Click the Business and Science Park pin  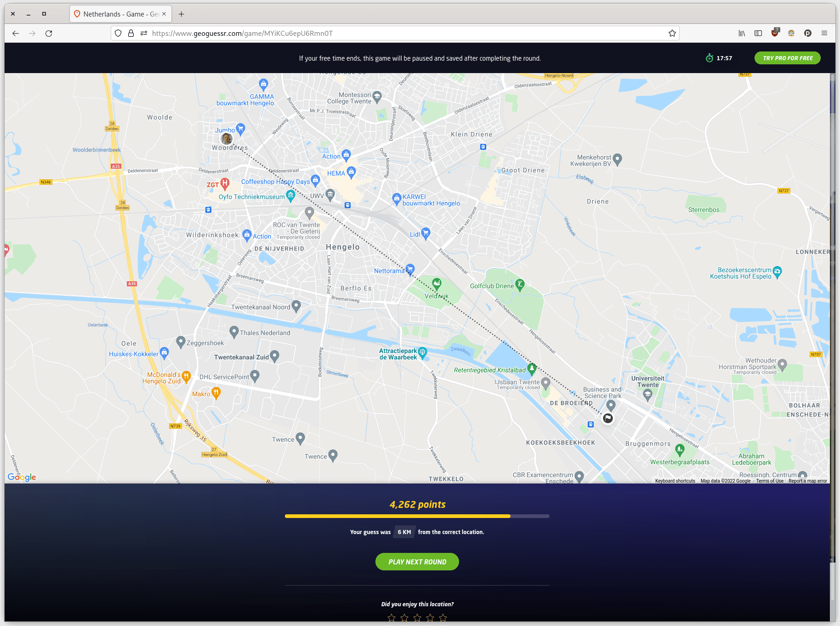[611, 405]
